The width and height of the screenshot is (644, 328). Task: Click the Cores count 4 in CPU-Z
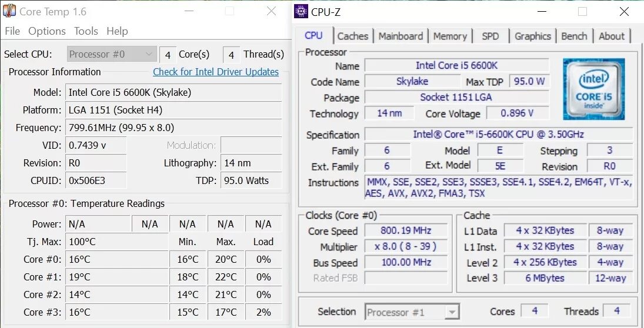click(x=535, y=311)
